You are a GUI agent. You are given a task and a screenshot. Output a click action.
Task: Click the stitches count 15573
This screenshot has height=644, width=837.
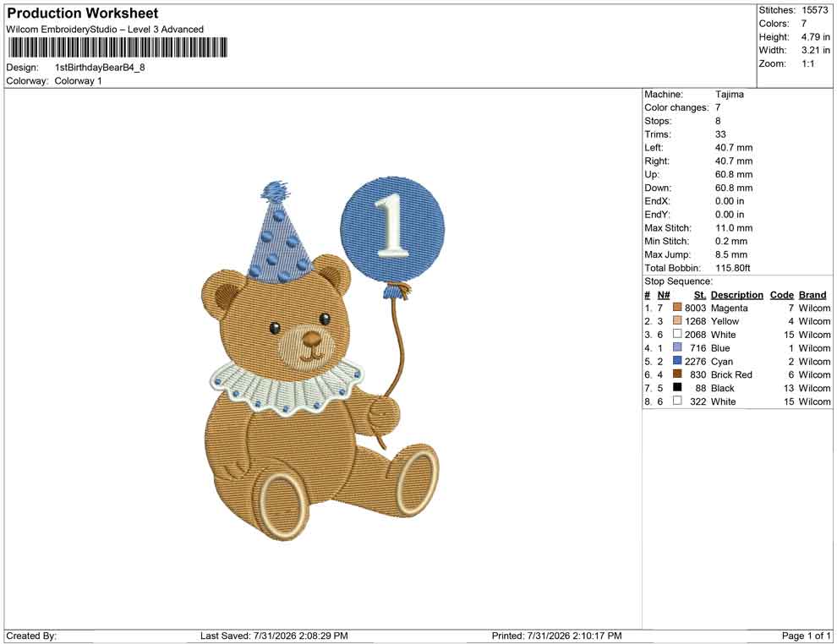[814, 10]
